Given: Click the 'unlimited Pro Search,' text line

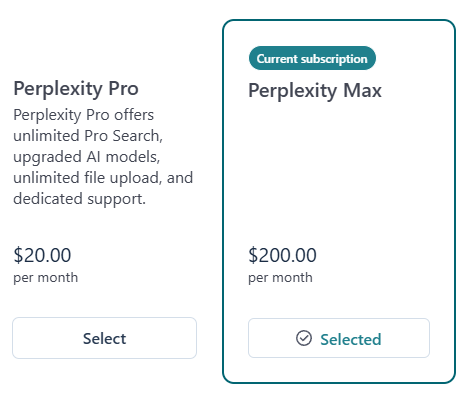Looking at the screenshot, I should [88, 136].
